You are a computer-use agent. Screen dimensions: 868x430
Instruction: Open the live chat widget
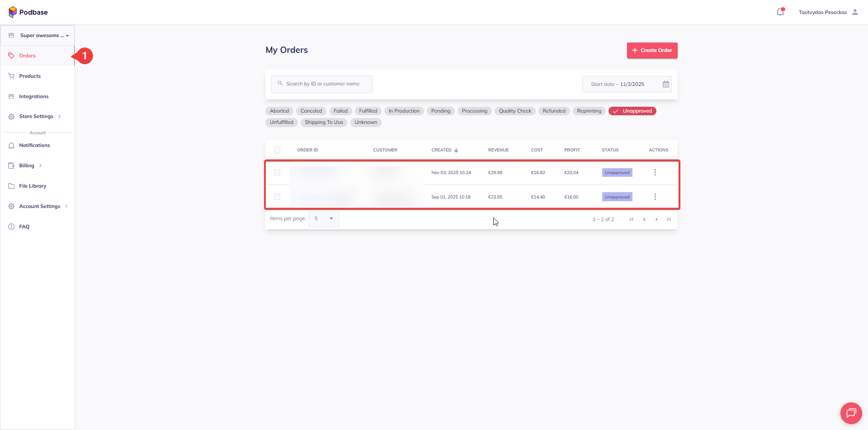click(851, 413)
